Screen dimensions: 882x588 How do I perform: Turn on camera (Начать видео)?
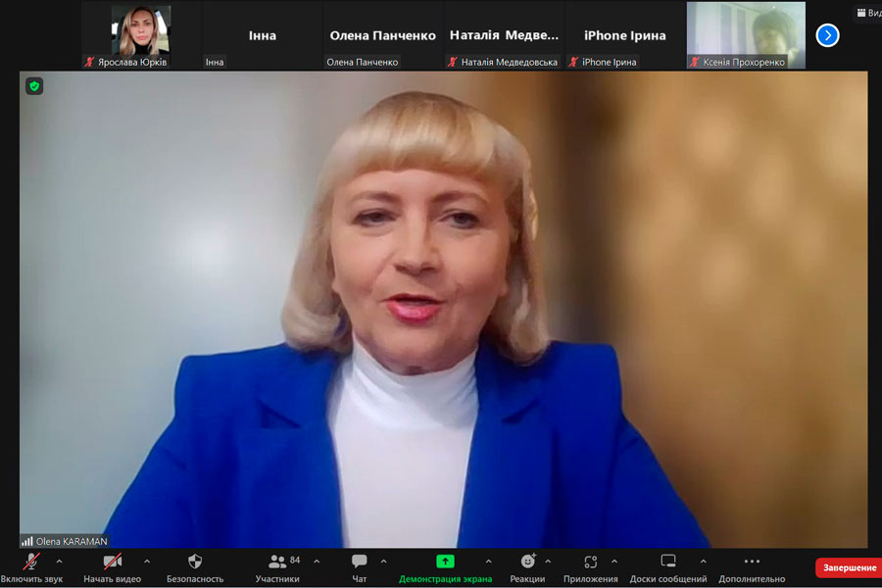tap(112, 563)
